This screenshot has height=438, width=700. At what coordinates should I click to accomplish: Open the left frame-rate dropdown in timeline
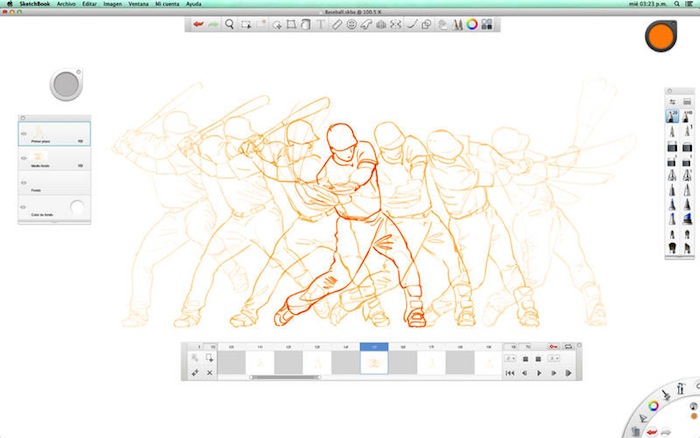(510, 357)
